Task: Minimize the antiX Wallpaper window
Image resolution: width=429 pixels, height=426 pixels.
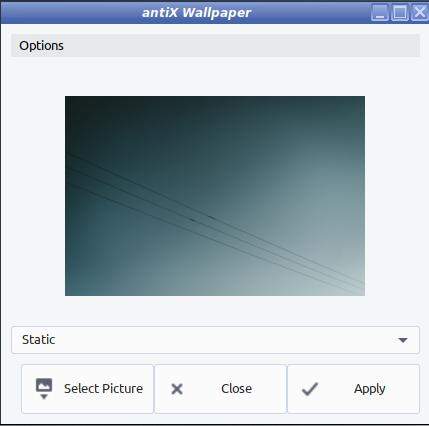Action: click(x=380, y=13)
